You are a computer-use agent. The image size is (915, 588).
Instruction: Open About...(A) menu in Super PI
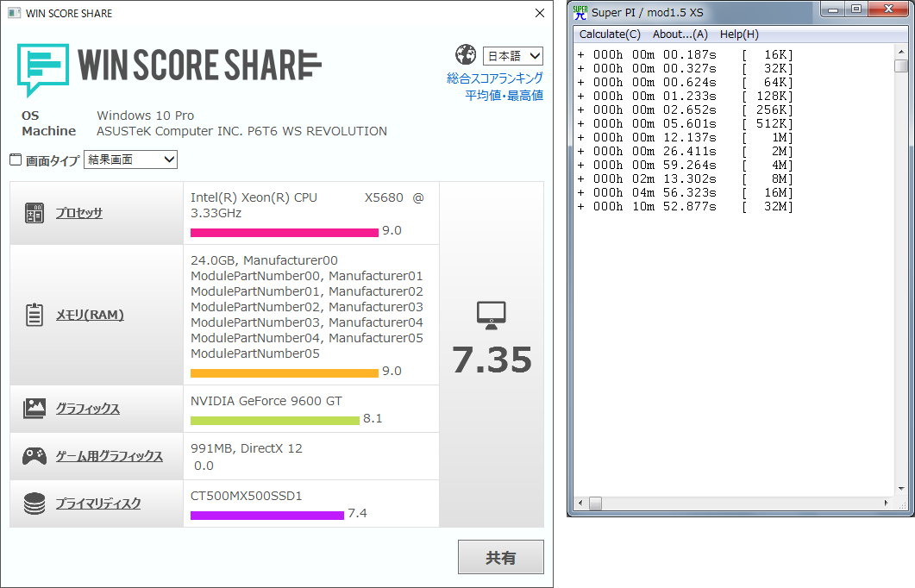tap(680, 34)
